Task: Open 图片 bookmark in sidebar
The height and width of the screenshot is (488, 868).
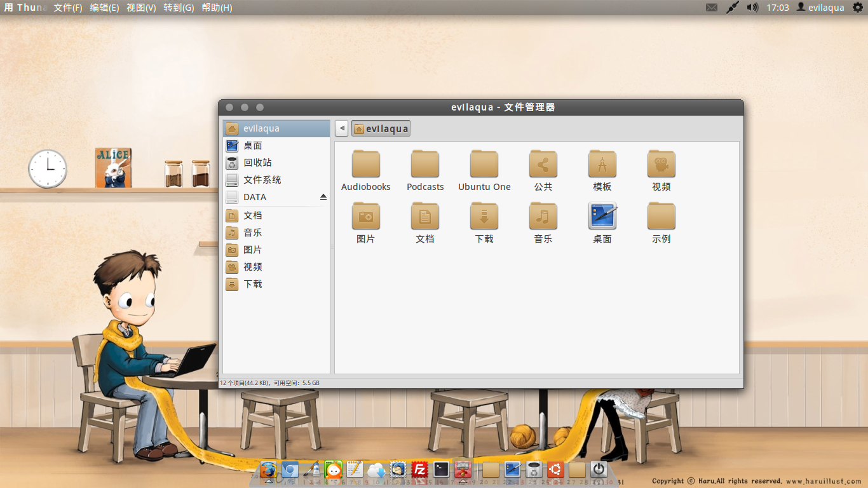Action: (276, 250)
